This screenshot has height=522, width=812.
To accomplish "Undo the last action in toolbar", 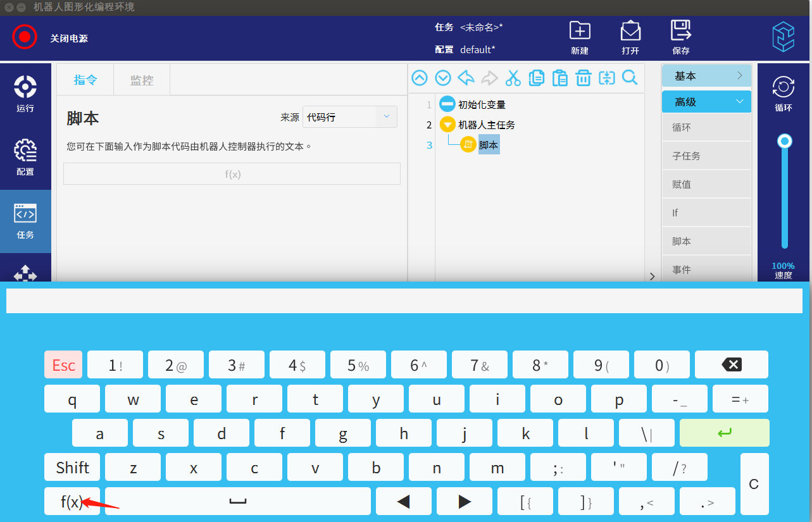I will 466,78.
